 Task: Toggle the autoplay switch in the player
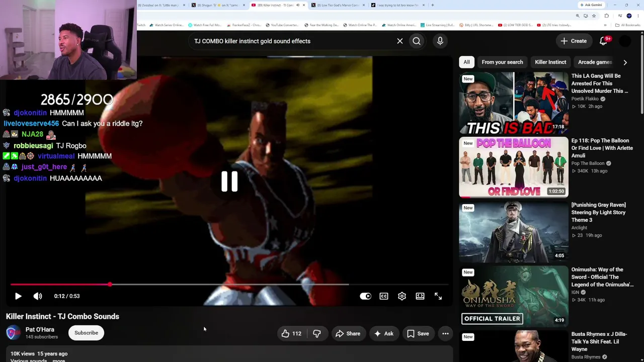click(x=365, y=296)
